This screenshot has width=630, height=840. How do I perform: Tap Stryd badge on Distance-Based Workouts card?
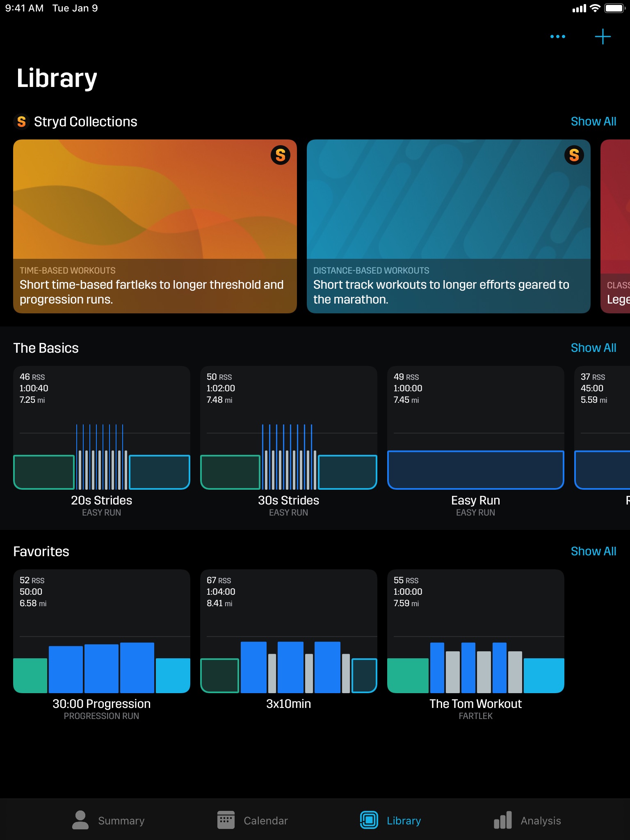coord(574,155)
